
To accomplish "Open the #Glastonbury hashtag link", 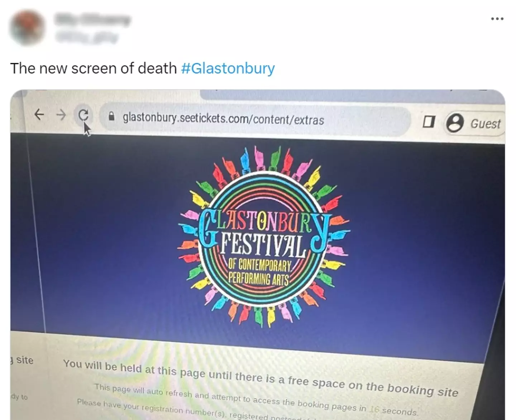I will [228, 68].
